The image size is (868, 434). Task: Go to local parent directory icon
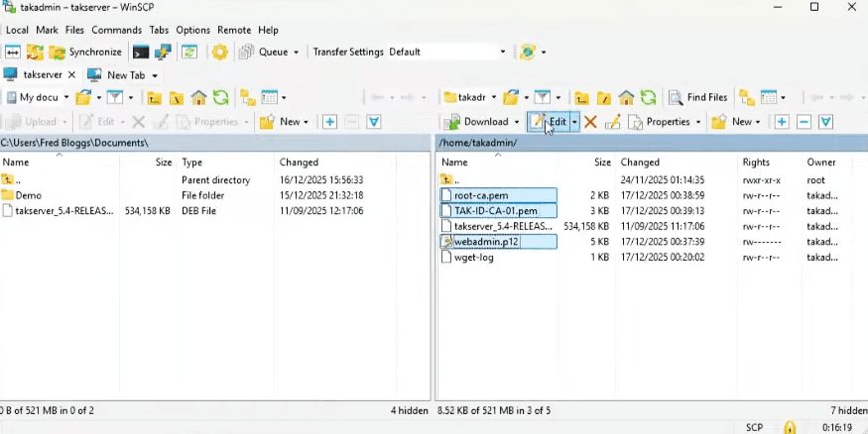pyautogui.click(x=154, y=98)
